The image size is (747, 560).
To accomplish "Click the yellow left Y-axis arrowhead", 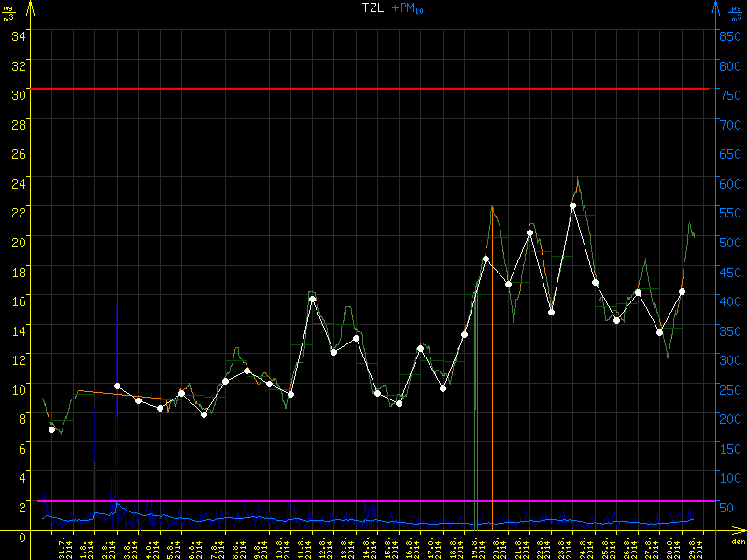I will (x=30, y=7).
